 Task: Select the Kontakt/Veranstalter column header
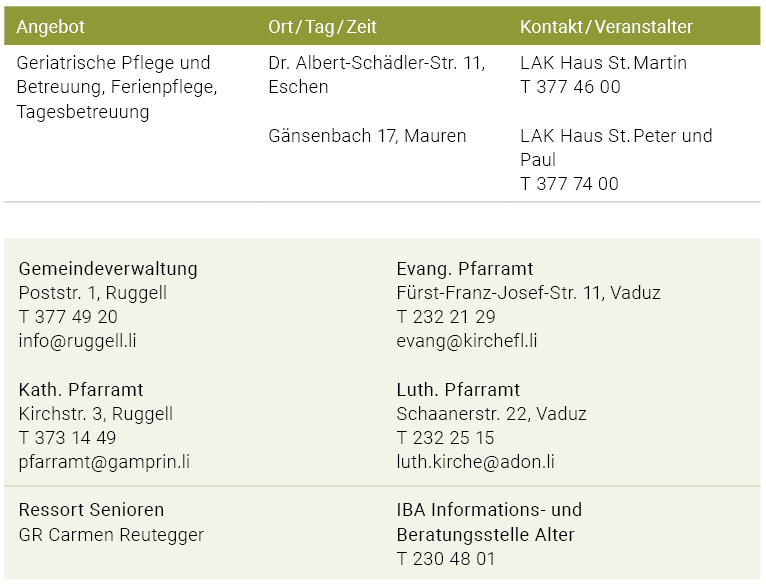click(606, 27)
